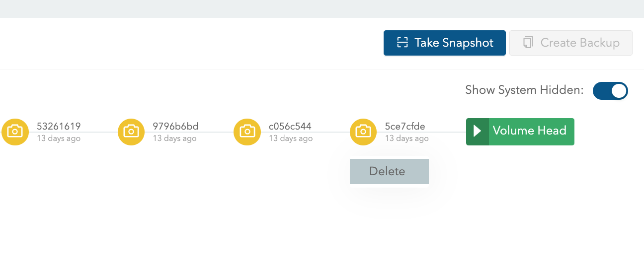
Task: Click the 5ce7cfde snapshot camera icon
Action: pyautogui.click(x=363, y=132)
